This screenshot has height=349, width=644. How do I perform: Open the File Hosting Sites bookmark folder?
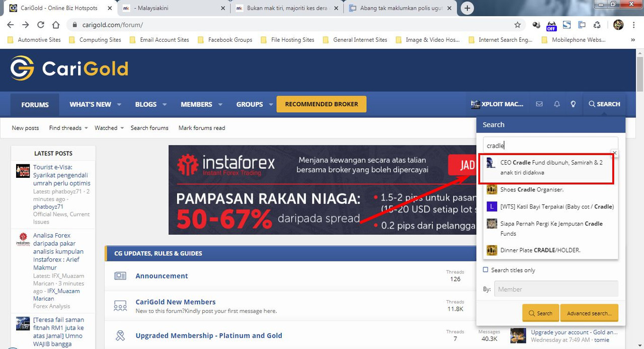coord(287,40)
